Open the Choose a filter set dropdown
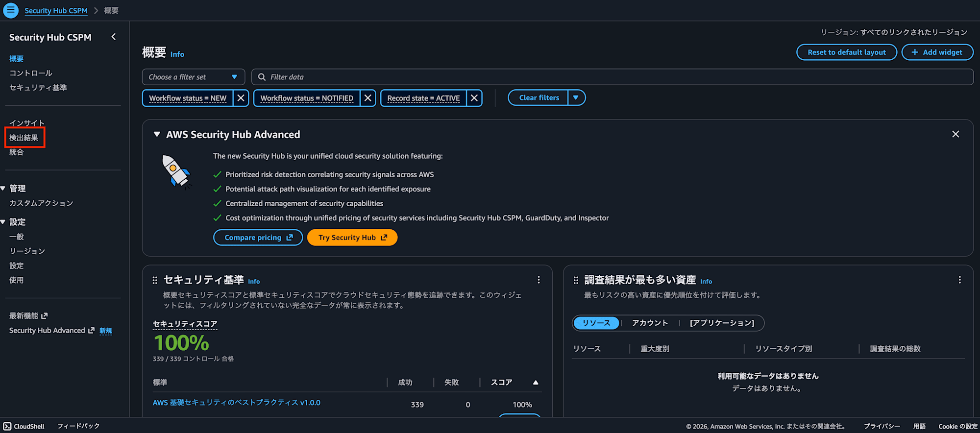This screenshot has width=980, height=433. click(x=193, y=77)
